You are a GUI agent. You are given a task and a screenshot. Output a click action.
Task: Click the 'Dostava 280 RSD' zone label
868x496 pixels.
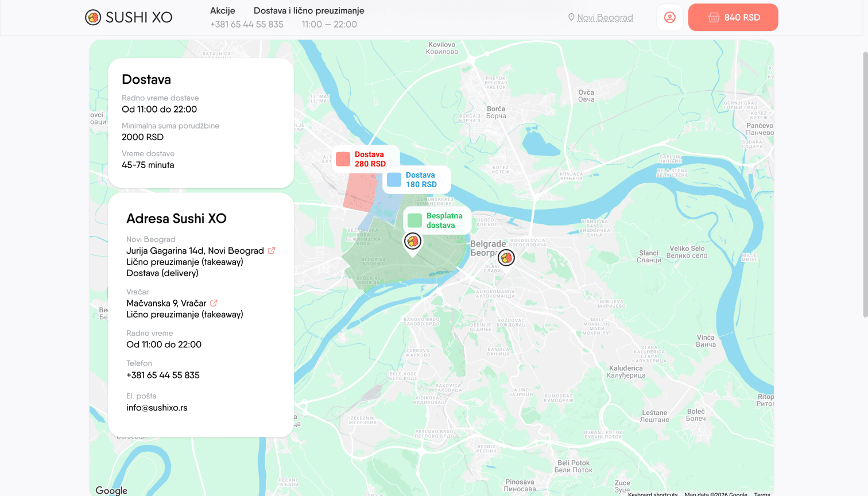coord(370,159)
